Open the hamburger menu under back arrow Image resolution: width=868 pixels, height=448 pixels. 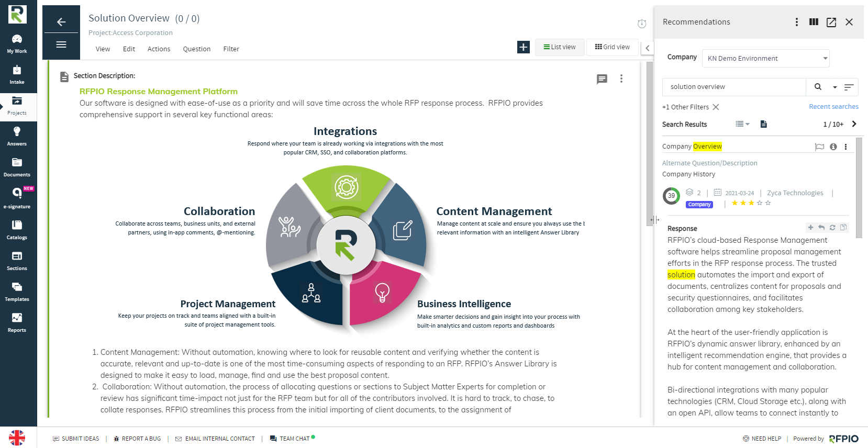[x=61, y=44]
